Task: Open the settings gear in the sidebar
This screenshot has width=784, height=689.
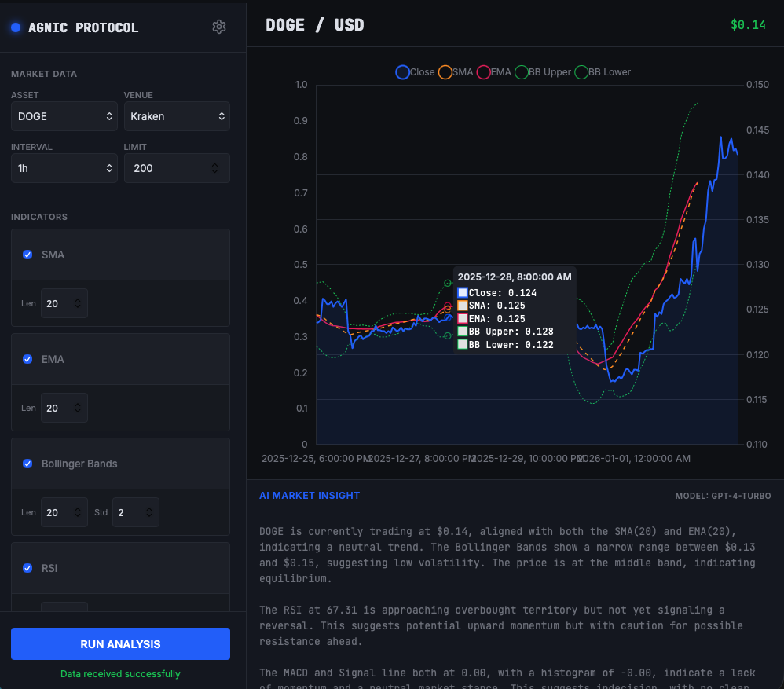Action: pyautogui.click(x=219, y=26)
